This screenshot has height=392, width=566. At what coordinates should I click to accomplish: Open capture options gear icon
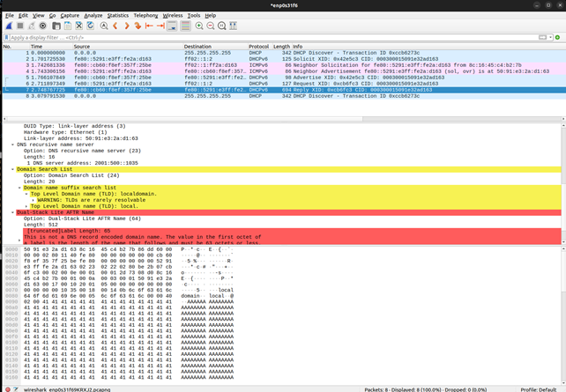43,26
